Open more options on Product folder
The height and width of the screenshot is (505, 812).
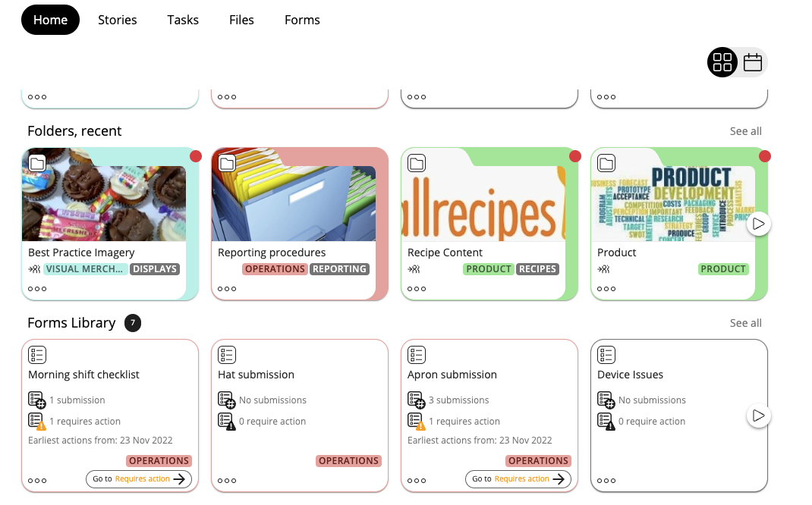click(606, 289)
